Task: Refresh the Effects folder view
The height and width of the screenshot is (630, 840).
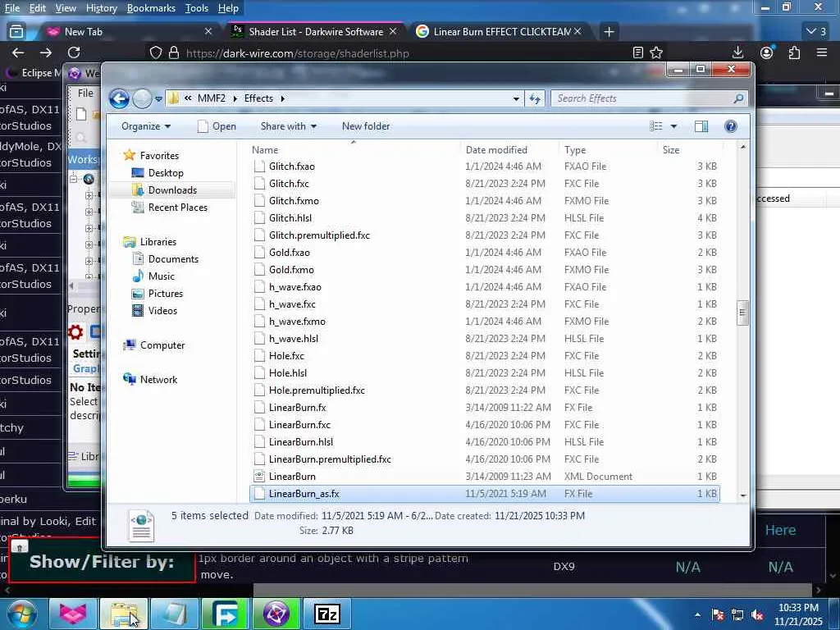Action: (535, 98)
